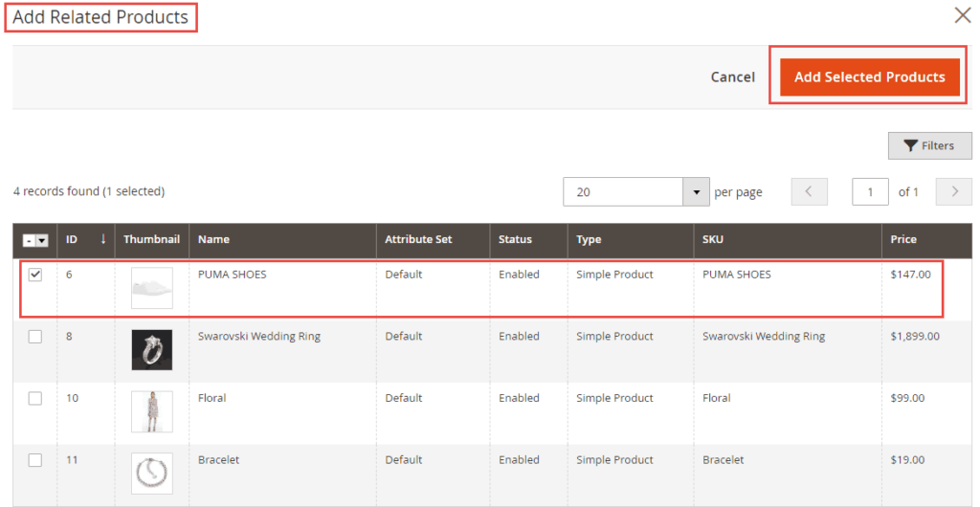Click the Add Related Products title

pyautogui.click(x=100, y=17)
